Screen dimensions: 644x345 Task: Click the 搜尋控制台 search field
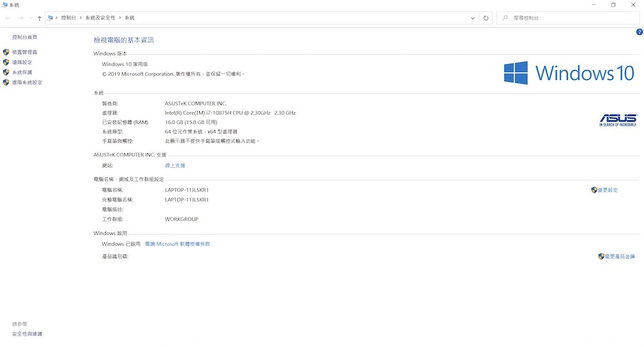[568, 18]
